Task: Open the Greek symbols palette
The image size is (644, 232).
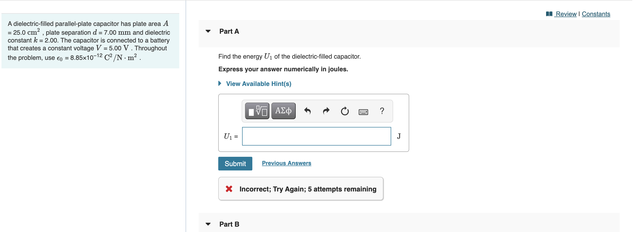Action: [283, 111]
